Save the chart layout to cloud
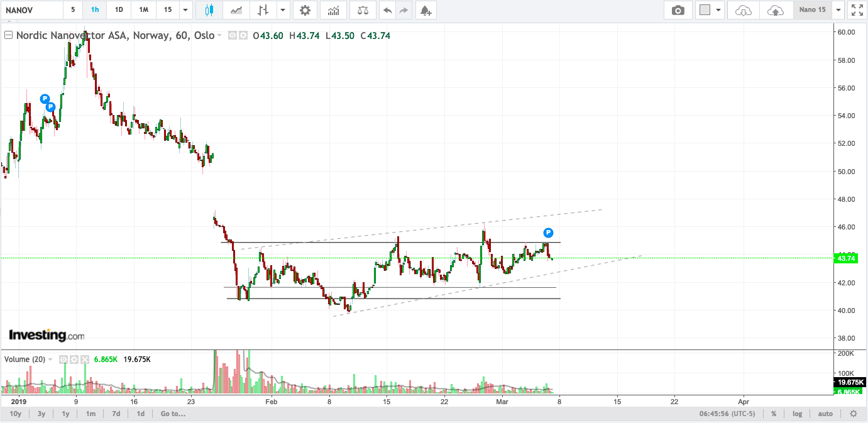868x423 pixels. pos(776,10)
